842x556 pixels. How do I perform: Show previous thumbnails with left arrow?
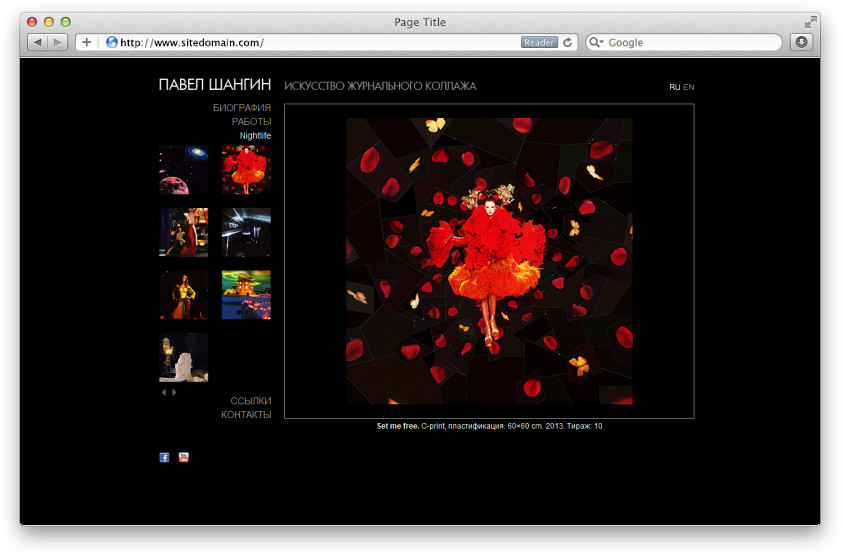[164, 392]
